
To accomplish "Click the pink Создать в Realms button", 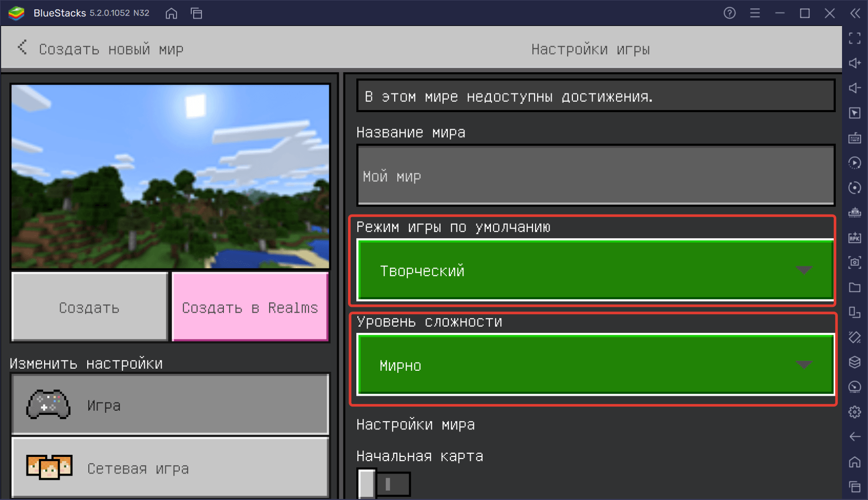I will [x=250, y=307].
